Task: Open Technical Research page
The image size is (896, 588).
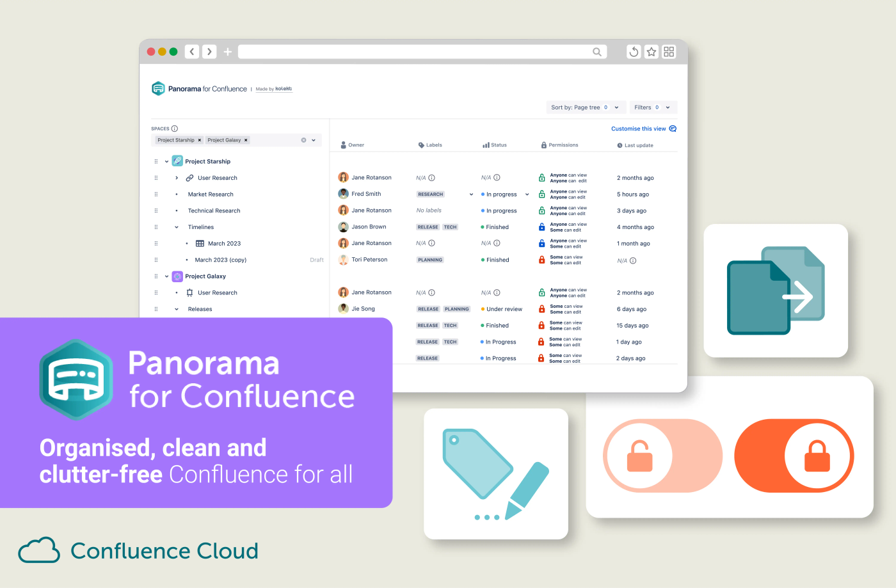Action: coord(214,211)
